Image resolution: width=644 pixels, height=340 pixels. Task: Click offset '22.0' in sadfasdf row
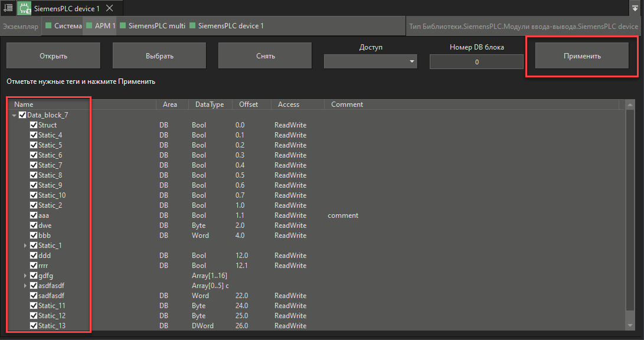pyautogui.click(x=241, y=295)
